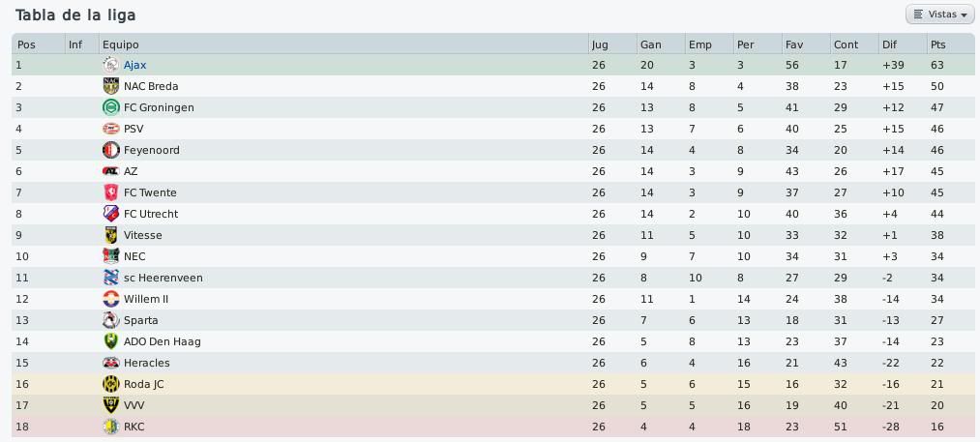Open the Ajax team link
Viewport: 980px width, 442px height.
click(x=135, y=65)
